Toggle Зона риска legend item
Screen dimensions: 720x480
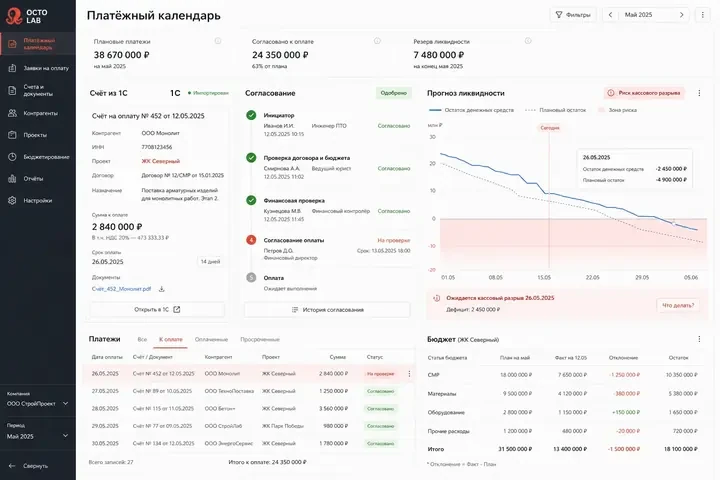(x=617, y=110)
